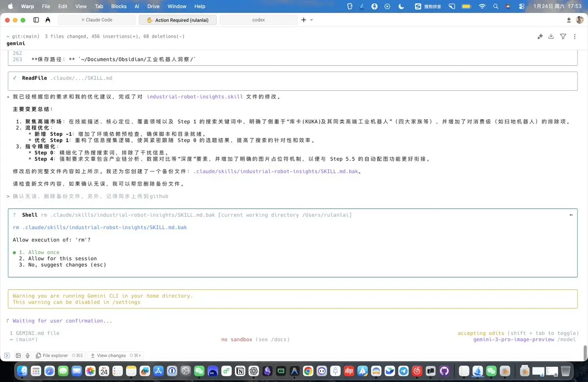
Task: Click no sandbox status text
Action: (x=237, y=339)
